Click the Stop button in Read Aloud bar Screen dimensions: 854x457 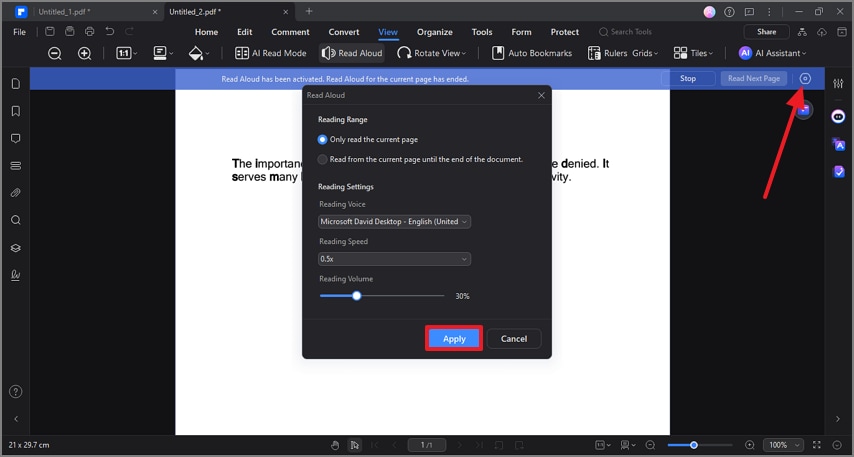pos(688,78)
